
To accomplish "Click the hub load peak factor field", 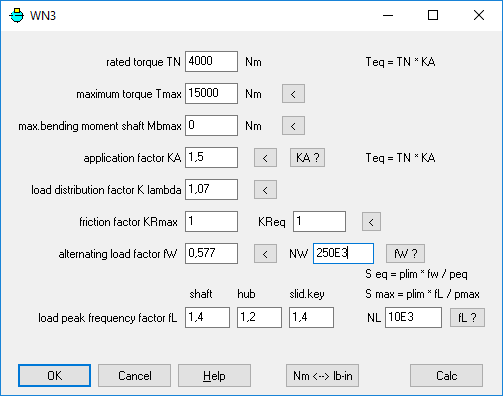I will (259, 317).
